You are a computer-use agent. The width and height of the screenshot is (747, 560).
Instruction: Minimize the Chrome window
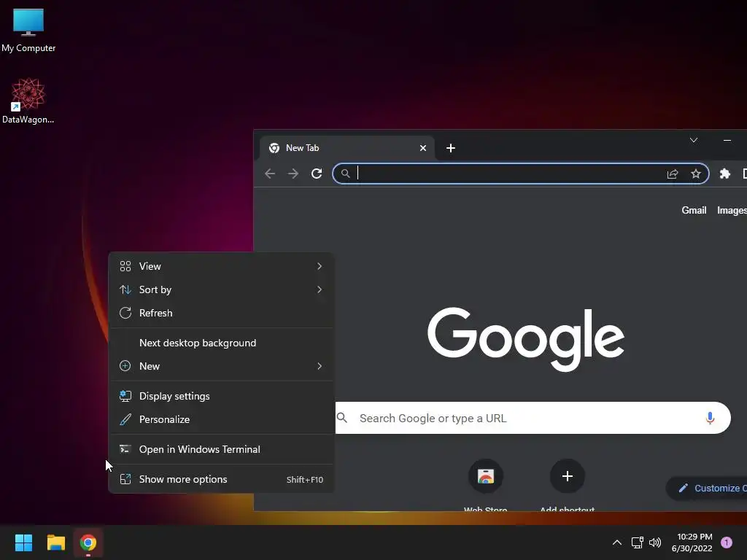coord(727,140)
